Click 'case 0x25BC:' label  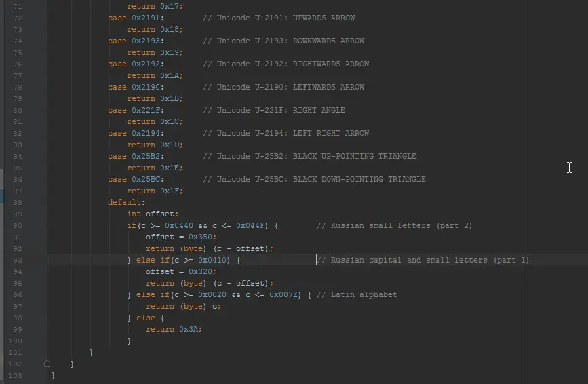pyautogui.click(x=136, y=180)
